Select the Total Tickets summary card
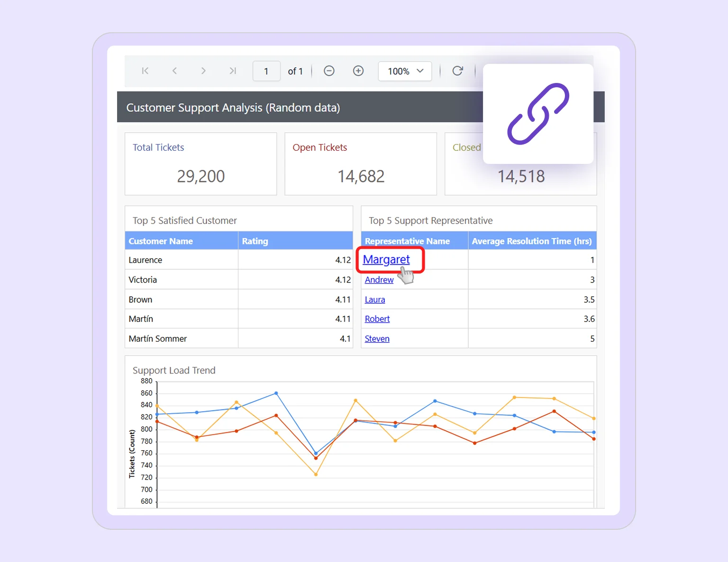 [x=200, y=163]
